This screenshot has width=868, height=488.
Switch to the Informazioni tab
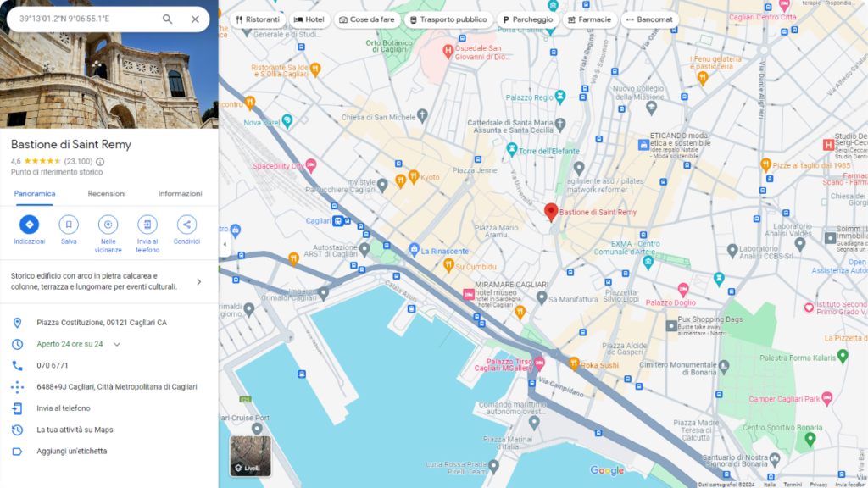(x=180, y=194)
